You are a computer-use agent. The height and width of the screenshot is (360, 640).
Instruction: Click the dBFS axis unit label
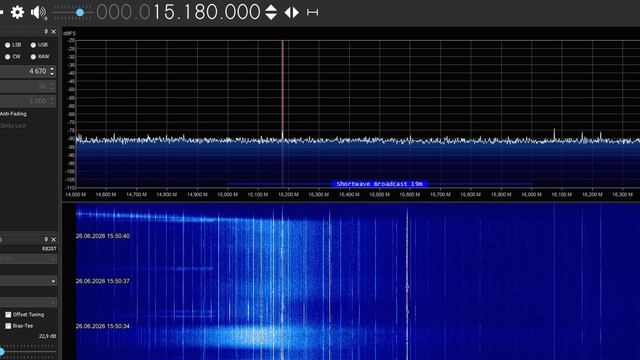coord(69,33)
